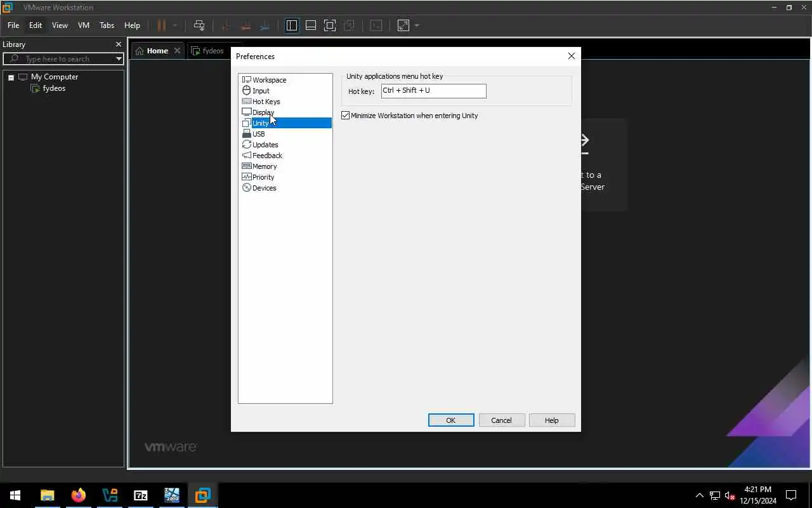Select the fydeos VM in the library
Screen dimensions: 812x508
click(x=54, y=88)
